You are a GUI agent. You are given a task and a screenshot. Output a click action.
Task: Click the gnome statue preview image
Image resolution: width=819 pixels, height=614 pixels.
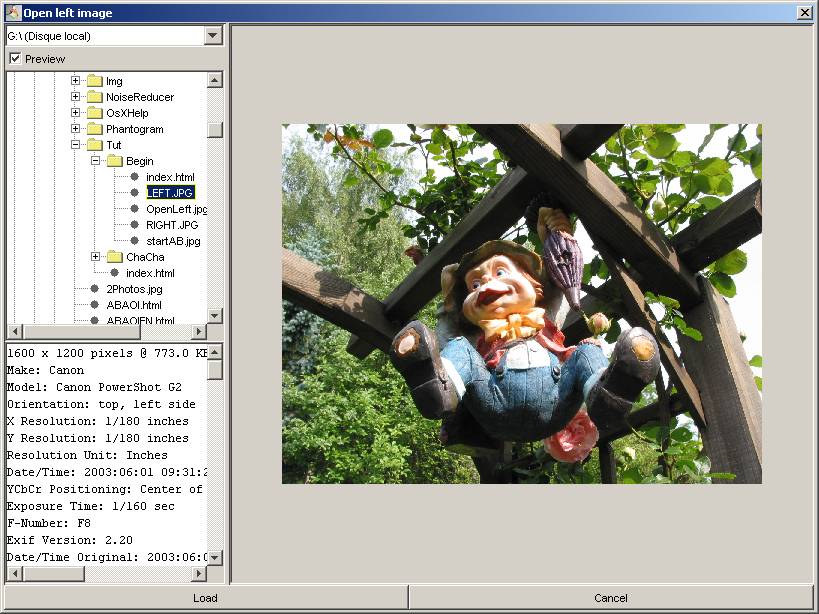tap(522, 304)
